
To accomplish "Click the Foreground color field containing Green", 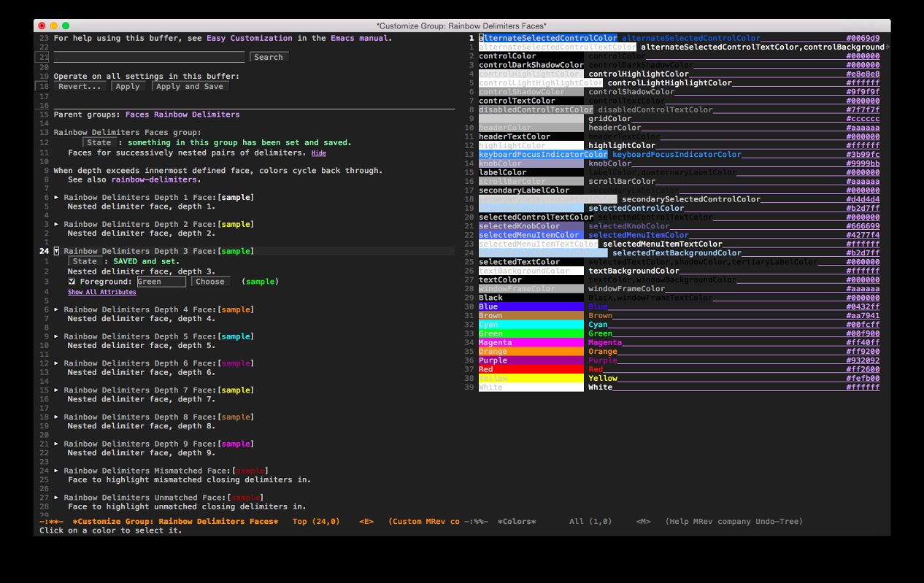I will (161, 282).
